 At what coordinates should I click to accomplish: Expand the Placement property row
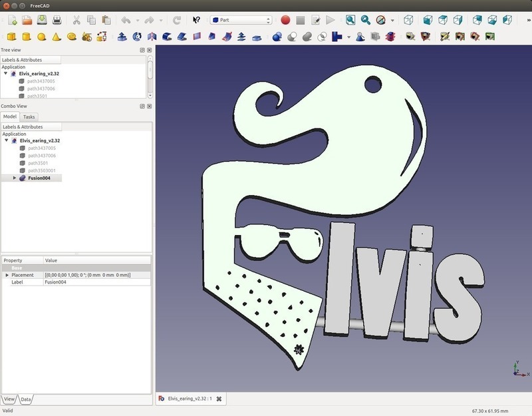[7, 275]
